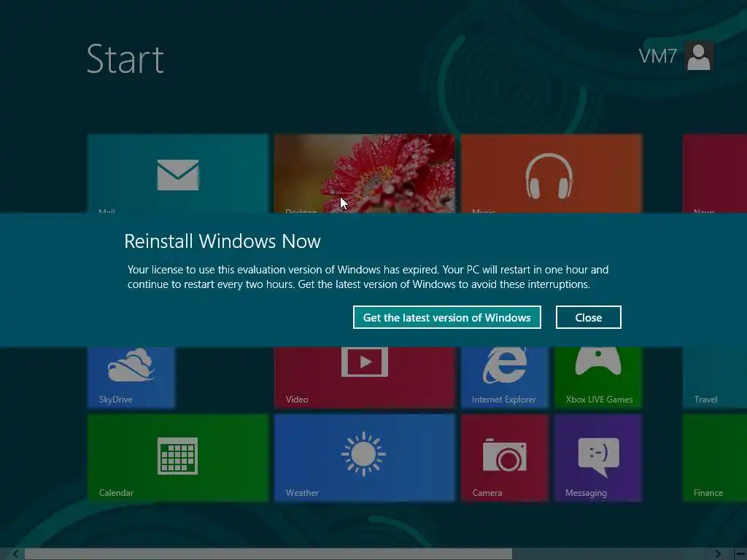Click the Reinstall Windows Now heading

click(x=222, y=241)
